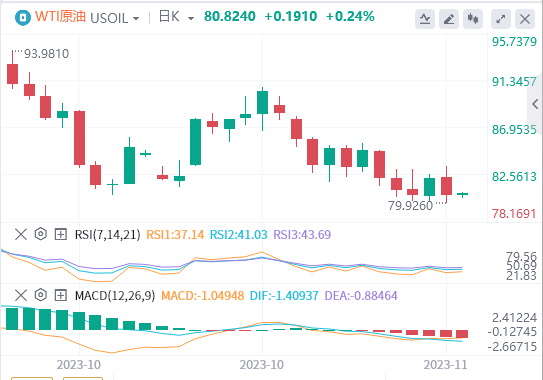This screenshot has width=543, height=380.
Task: Close the chart panel
Action: pyautogui.click(x=525, y=19)
